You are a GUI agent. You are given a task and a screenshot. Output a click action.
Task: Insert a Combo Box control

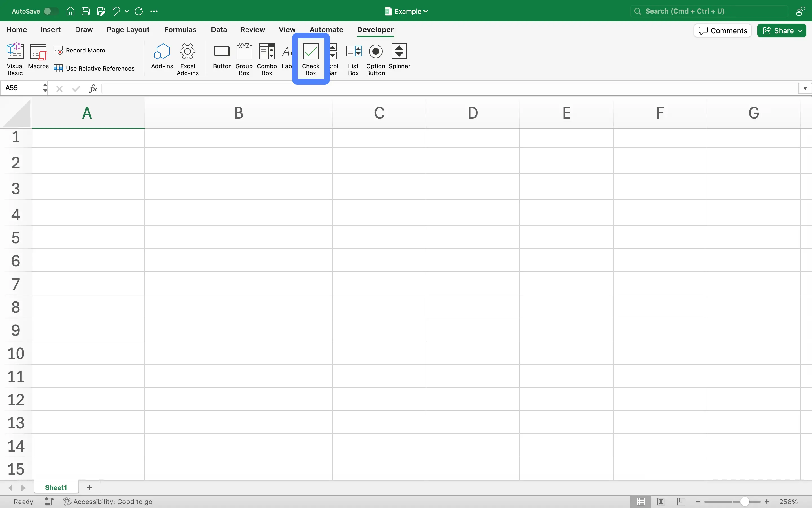pyautogui.click(x=267, y=59)
